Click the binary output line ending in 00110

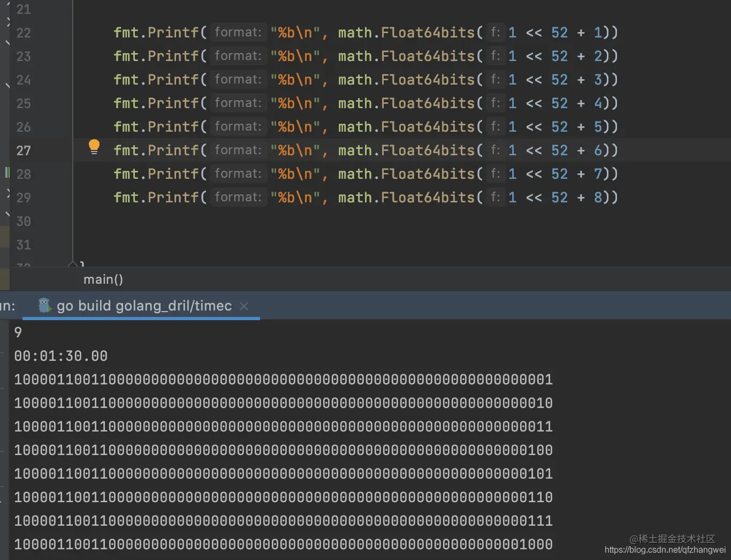click(x=283, y=497)
